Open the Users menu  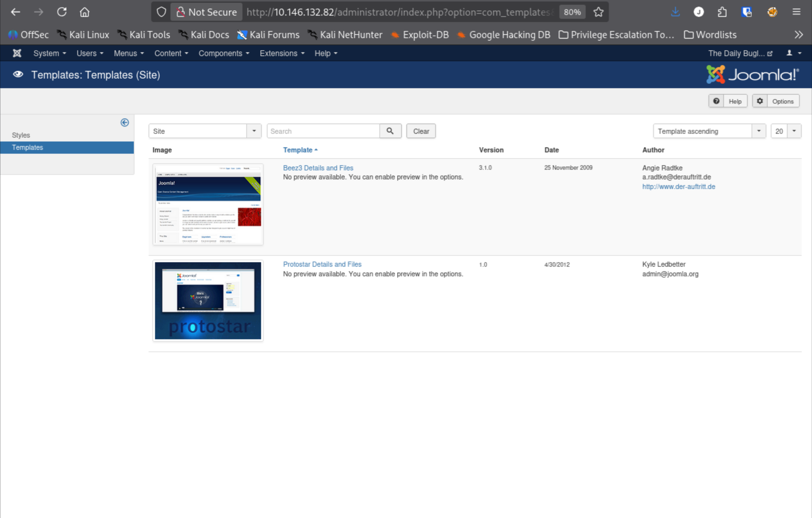pos(90,53)
